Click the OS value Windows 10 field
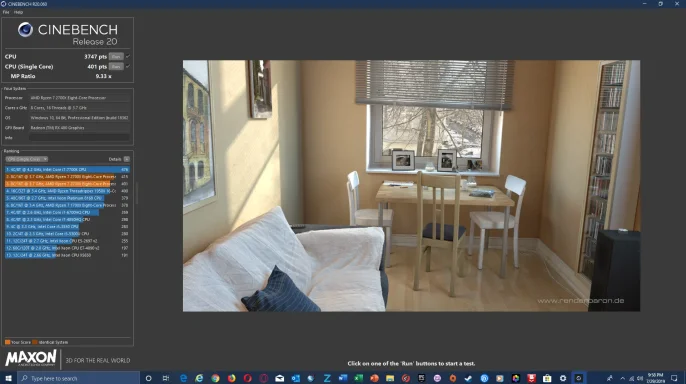Viewport: 686px width, 384px height. [x=80, y=118]
